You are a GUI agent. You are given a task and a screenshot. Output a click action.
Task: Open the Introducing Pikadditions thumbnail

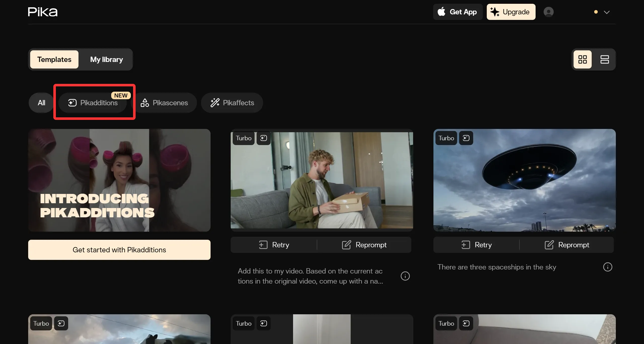[x=119, y=180]
